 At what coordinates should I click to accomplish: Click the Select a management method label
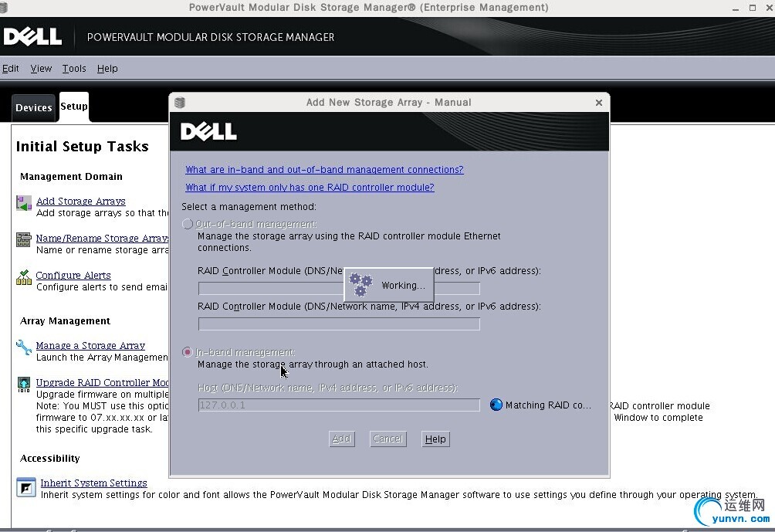point(249,207)
